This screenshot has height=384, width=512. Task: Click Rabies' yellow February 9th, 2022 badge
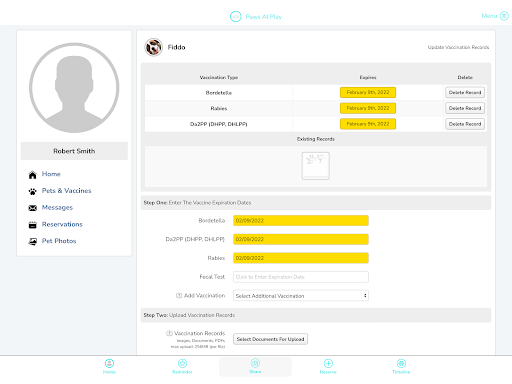368,108
